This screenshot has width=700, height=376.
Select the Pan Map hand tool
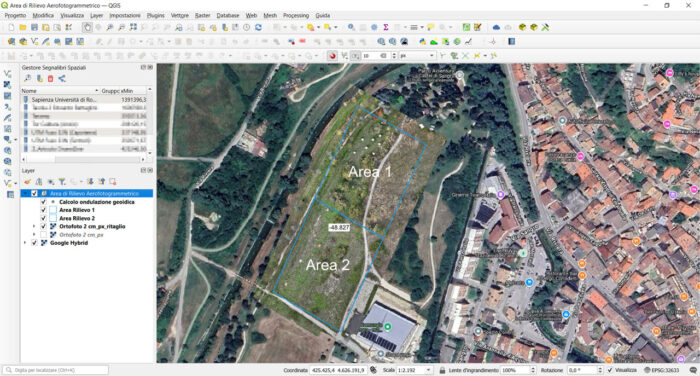(87, 27)
